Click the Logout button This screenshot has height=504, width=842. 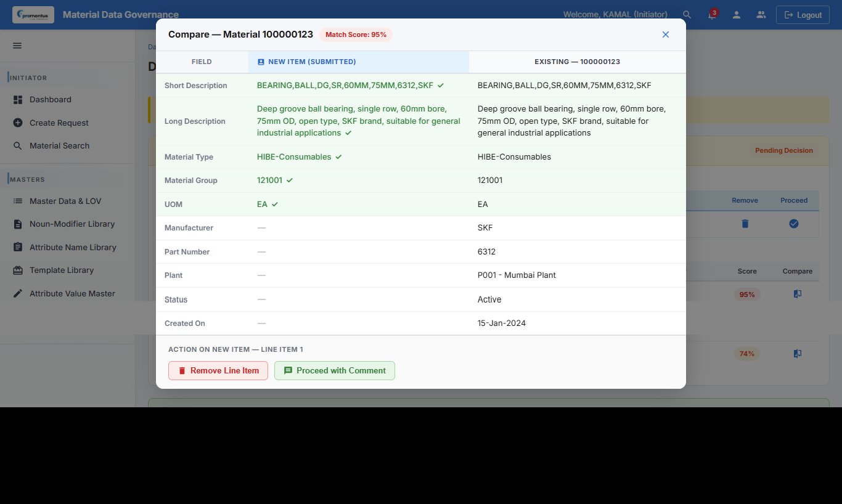point(802,15)
